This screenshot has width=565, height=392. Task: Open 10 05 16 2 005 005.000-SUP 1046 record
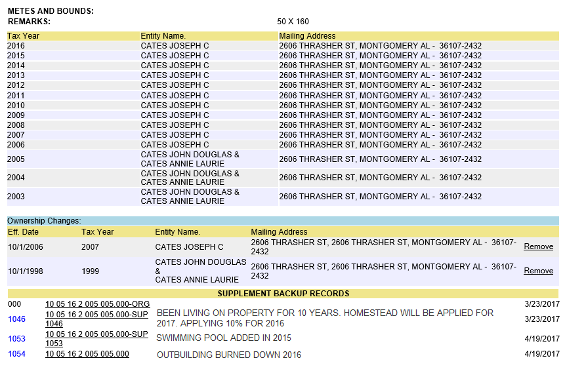tap(96, 319)
